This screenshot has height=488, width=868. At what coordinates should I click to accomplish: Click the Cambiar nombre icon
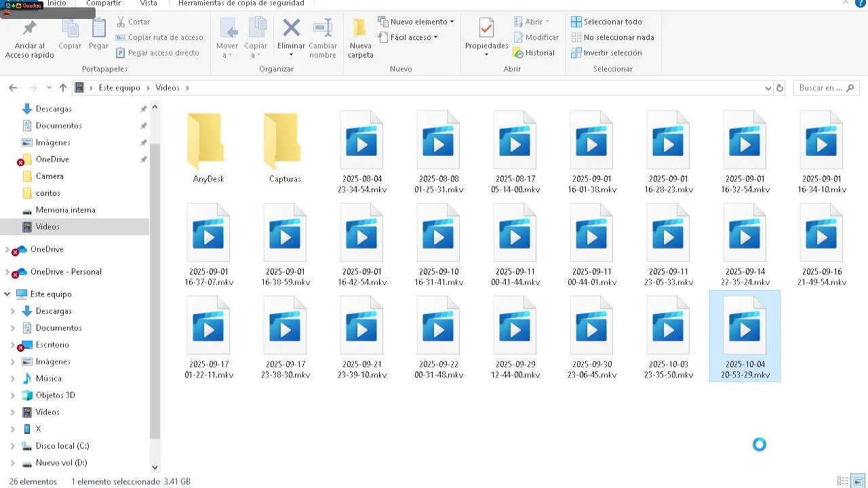pyautogui.click(x=323, y=28)
